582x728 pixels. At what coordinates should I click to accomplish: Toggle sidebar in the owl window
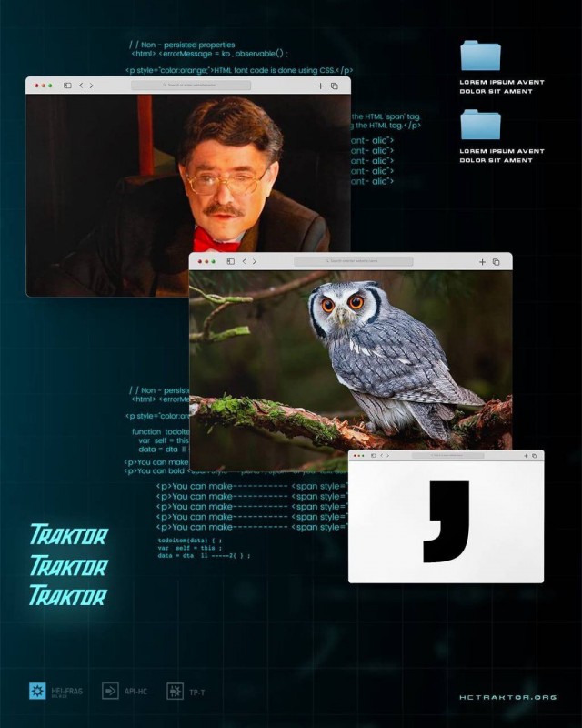point(230,261)
